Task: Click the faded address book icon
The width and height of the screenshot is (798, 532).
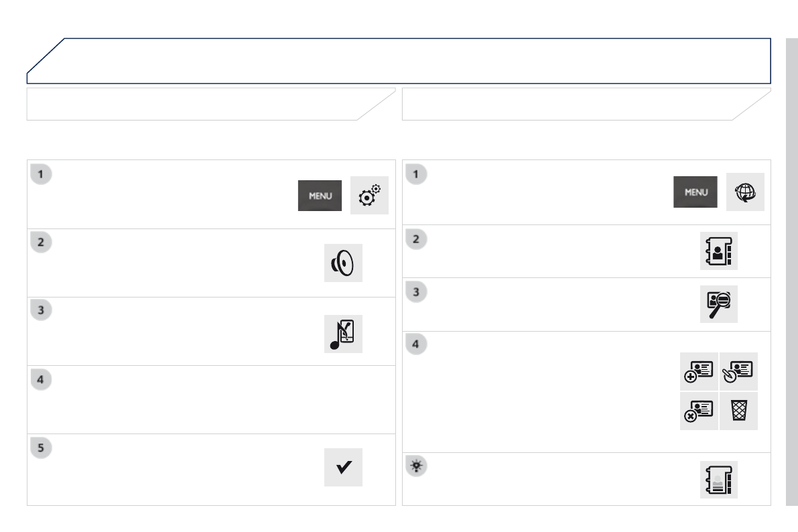Action: click(x=719, y=479)
